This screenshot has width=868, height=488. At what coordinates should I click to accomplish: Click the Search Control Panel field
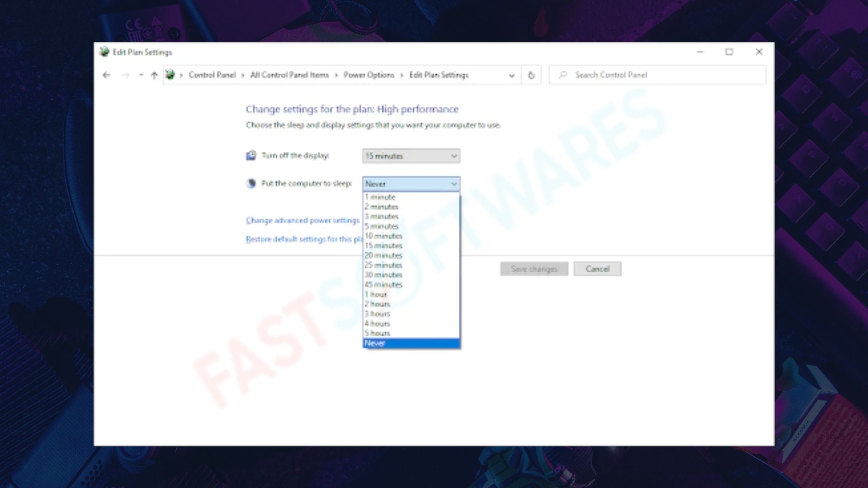658,75
